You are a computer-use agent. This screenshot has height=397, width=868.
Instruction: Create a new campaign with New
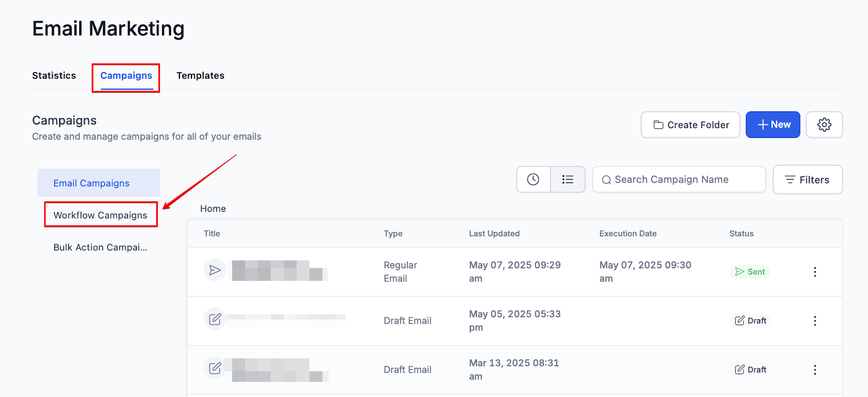(x=773, y=125)
